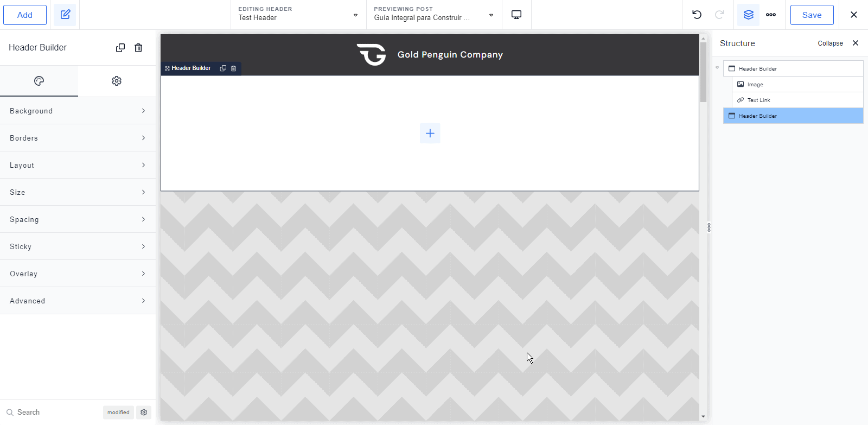Duplicate icon on canvas Header Builder label
This screenshot has width=868, height=425.
223,68
